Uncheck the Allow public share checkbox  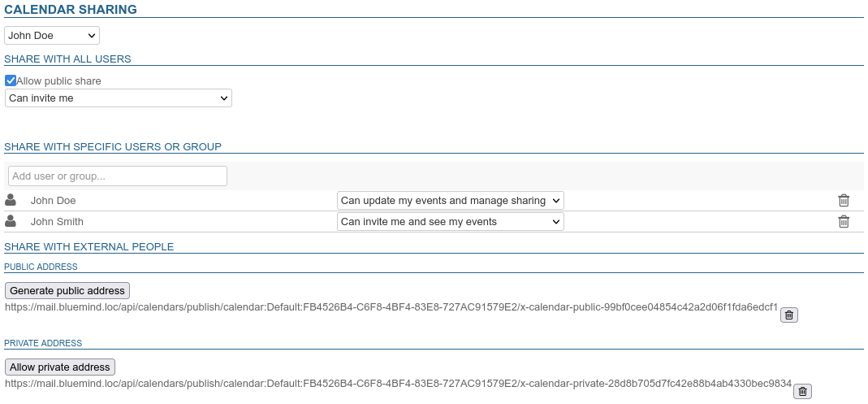(x=11, y=80)
